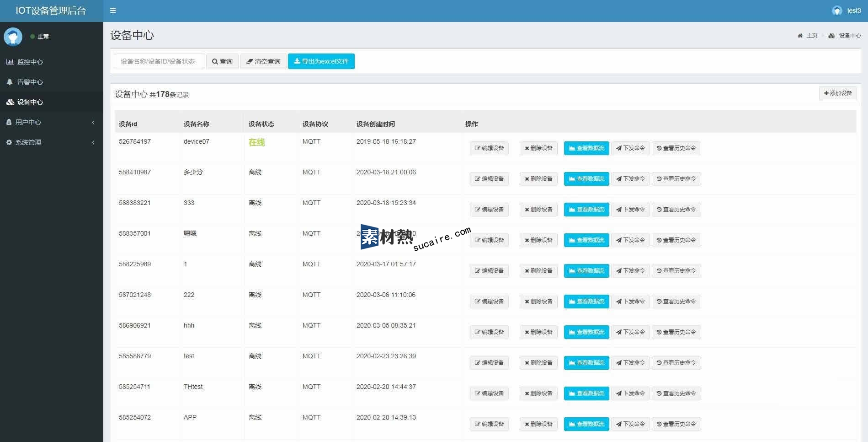Delete device 333

coord(538,210)
